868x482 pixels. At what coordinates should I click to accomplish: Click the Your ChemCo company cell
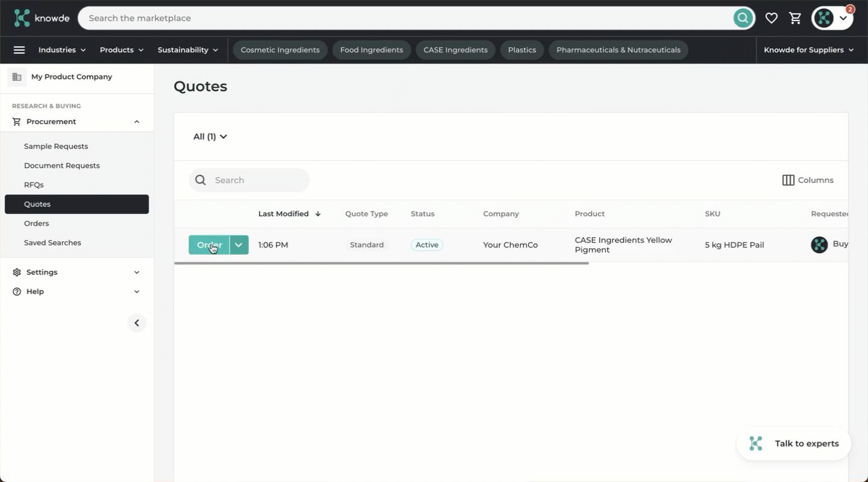(x=511, y=245)
